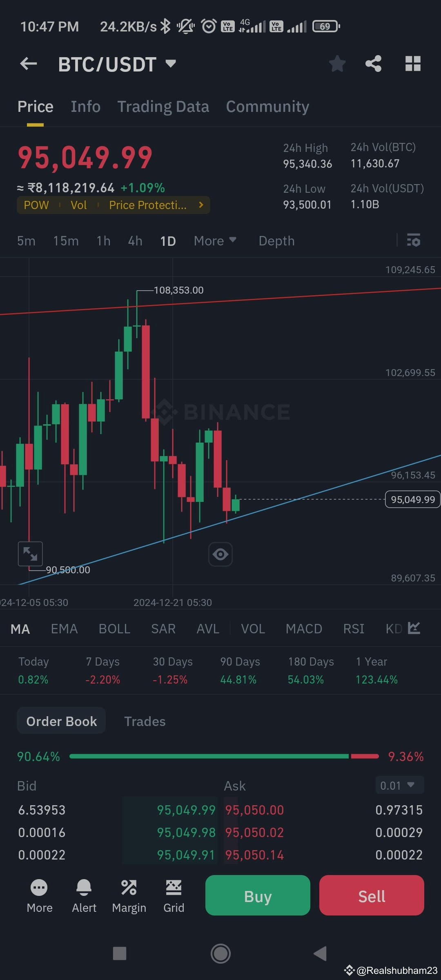Toggle the AVL indicator
Viewport: 441px width, 980px height.
(x=208, y=629)
